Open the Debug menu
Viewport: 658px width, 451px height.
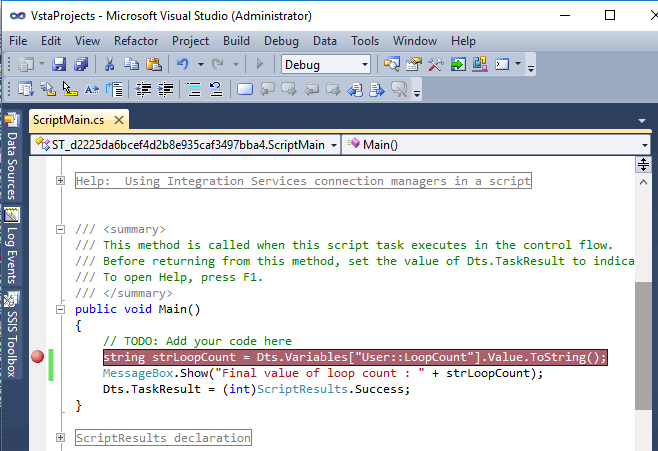pyautogui.click(x=281, y=41)
